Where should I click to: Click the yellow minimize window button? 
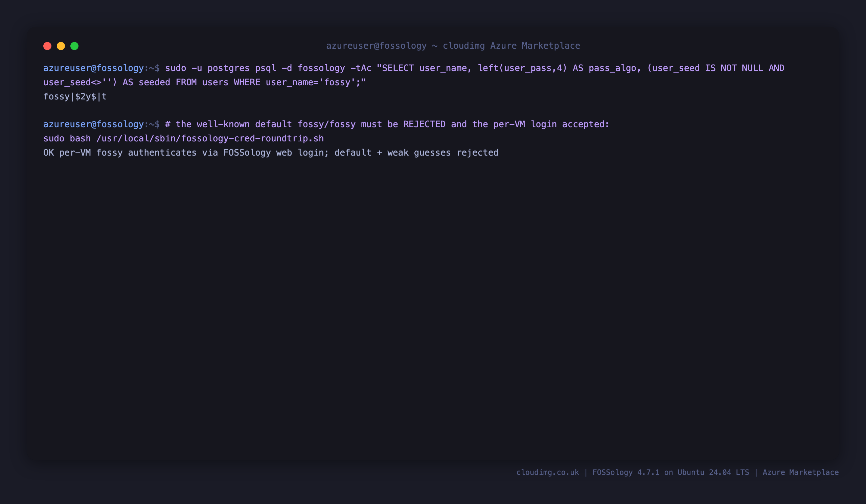pos(61,46)
